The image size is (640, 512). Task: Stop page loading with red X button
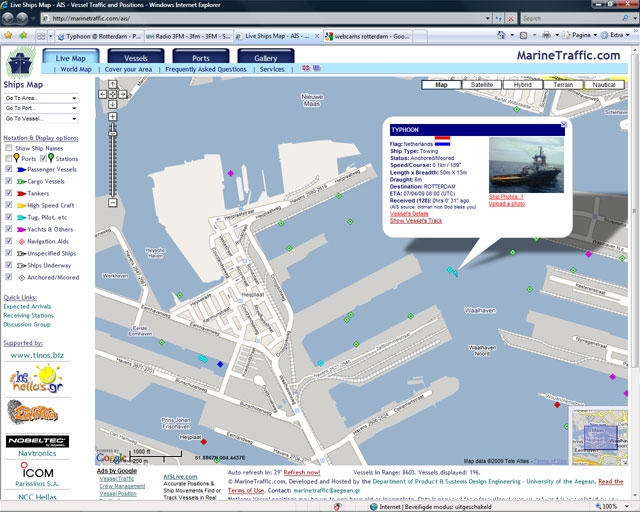[x=511, y=18]
